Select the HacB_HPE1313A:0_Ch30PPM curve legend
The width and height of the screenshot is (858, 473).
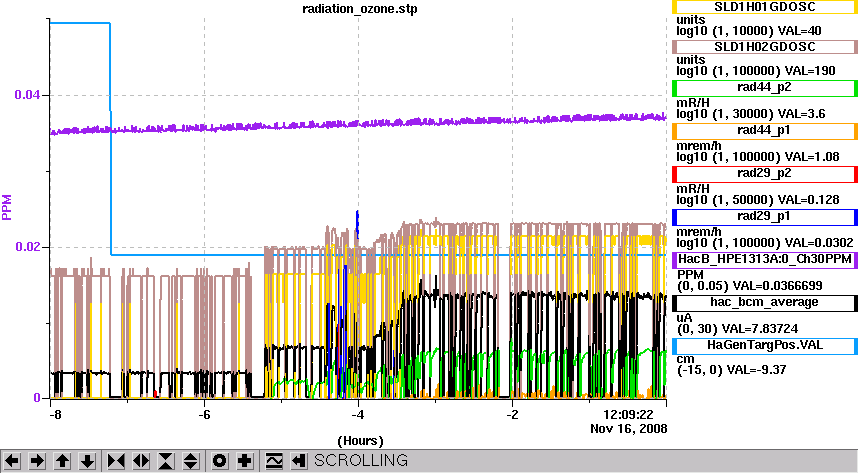click(x=764, y=259)
